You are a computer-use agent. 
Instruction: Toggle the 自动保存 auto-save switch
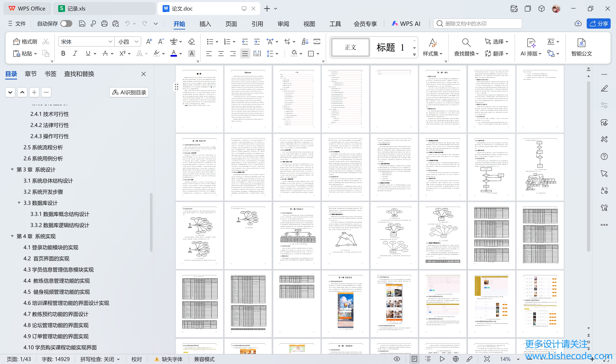tap(66, 24)
